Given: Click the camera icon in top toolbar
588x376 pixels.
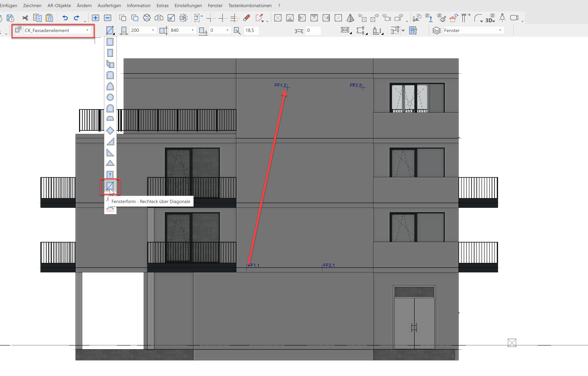Looking at the screenshot, I should click(x=514, y=18).
